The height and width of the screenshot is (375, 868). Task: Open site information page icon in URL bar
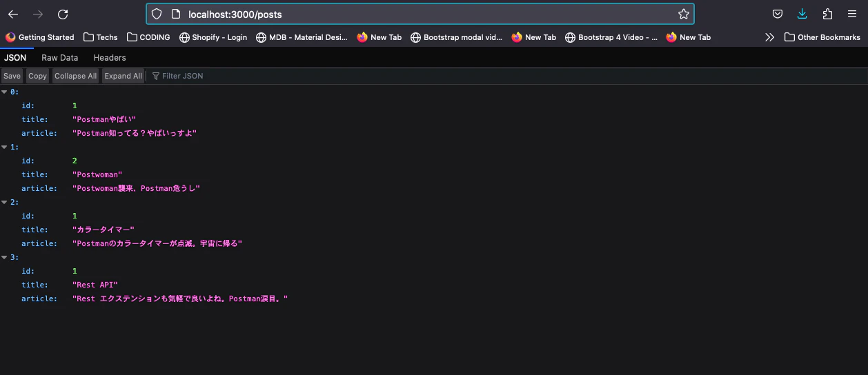click(175, 14)
